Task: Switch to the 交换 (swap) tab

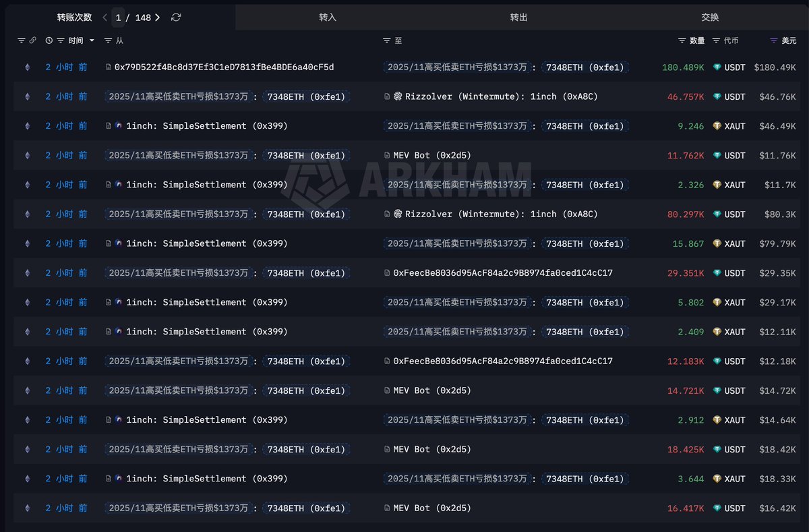Action: pos(710,18)
